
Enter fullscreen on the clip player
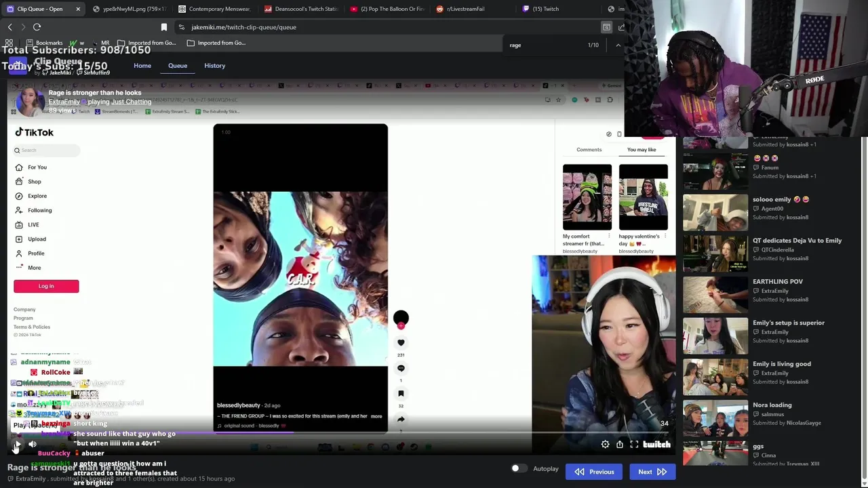634,445
